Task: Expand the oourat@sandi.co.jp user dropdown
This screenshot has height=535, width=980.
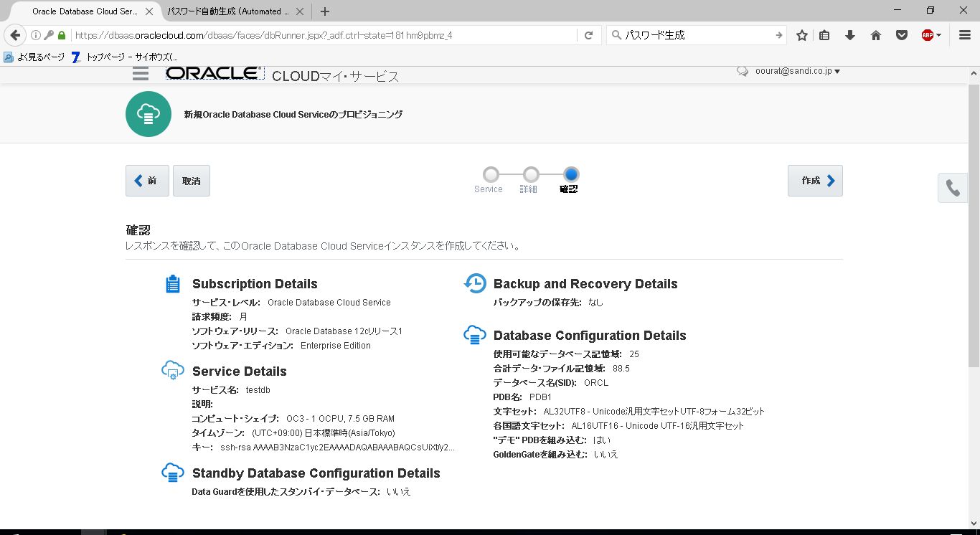Action: coord(798,71)
